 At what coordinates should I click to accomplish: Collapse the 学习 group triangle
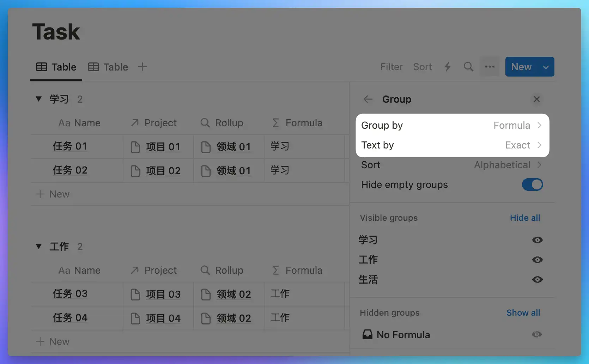click(39, 99)
